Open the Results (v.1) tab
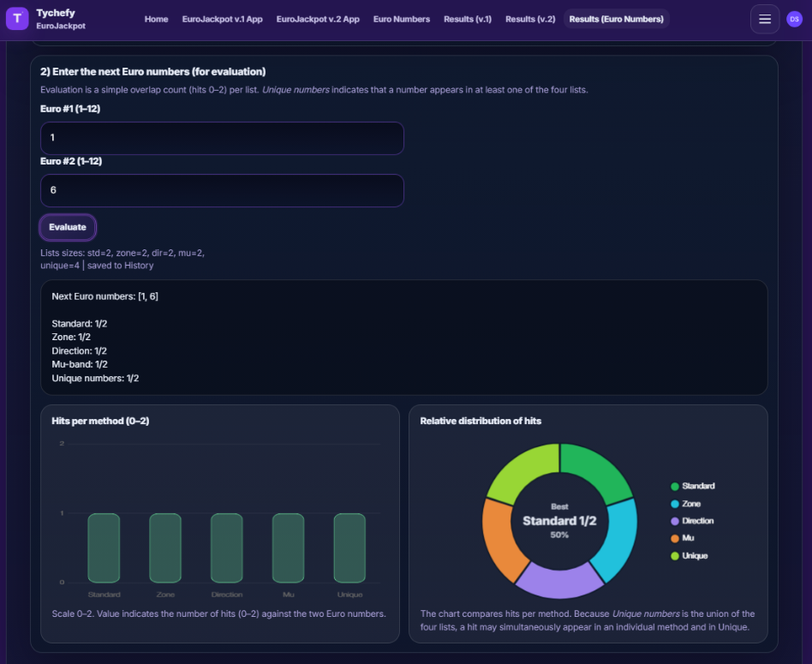The height and width of the screenshot is (664, 812). pos(468,19)
